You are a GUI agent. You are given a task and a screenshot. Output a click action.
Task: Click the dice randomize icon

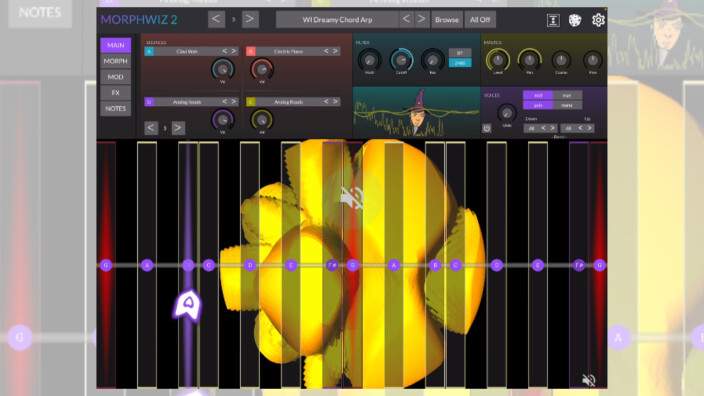click(575, 20)
